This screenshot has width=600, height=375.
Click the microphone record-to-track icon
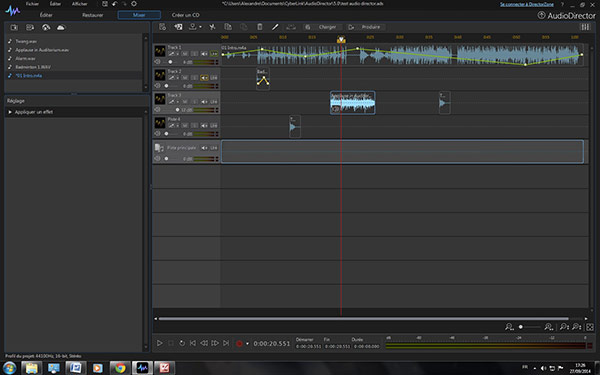(x=193, y=27)
